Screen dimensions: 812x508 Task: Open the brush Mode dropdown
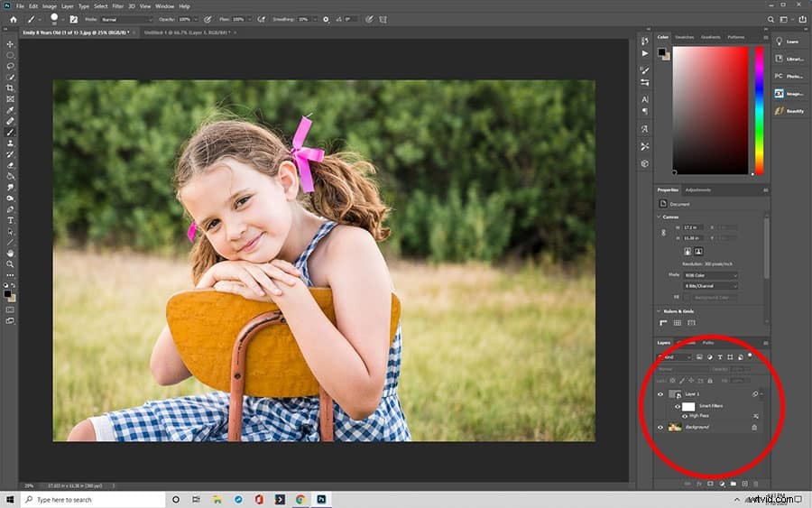[126, 20]
